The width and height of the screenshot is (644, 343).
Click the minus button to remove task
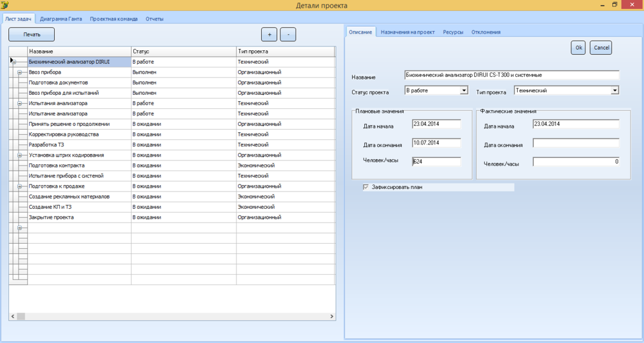coord(288,34)
